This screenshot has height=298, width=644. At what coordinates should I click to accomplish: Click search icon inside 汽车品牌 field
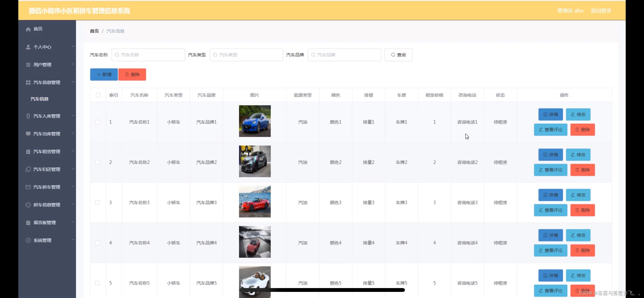(313, 55)
